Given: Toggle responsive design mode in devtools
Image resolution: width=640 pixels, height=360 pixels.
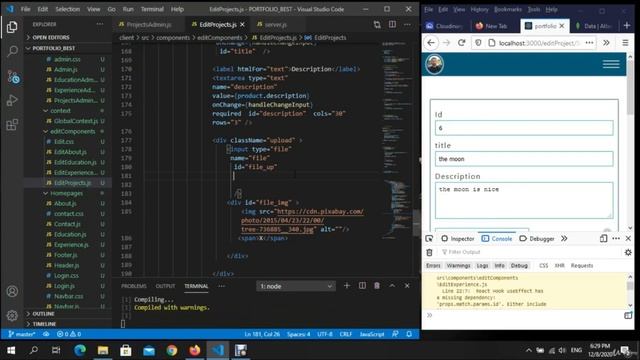Looking at the screenshot, I should (603, 238).
